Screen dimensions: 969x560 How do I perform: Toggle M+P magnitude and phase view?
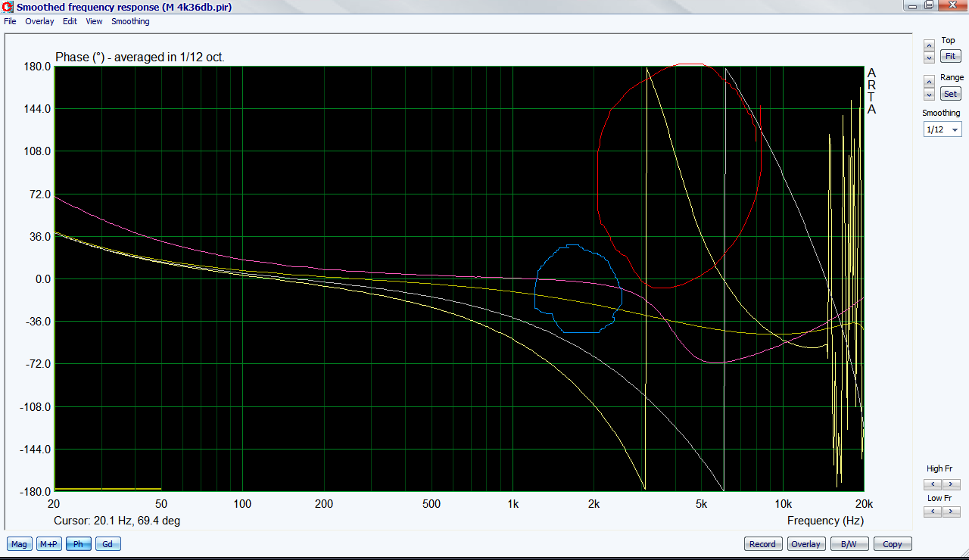coord(48,544)
